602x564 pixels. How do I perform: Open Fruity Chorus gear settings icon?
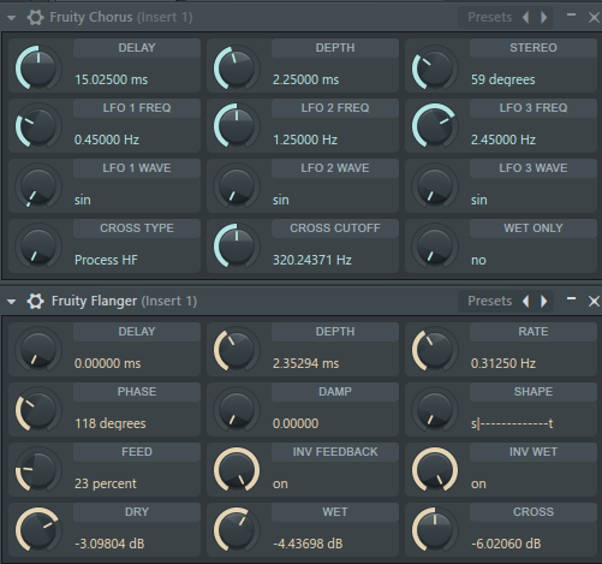point(35,17)
